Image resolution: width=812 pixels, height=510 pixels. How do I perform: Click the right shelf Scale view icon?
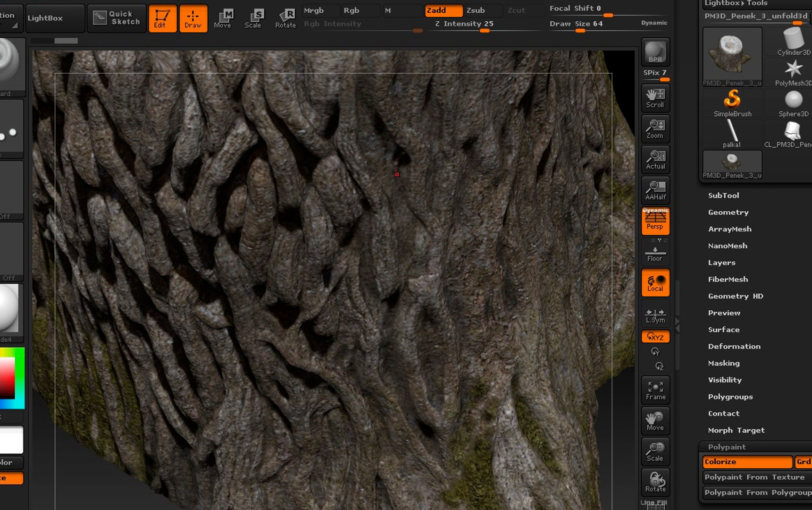point(655,451)
